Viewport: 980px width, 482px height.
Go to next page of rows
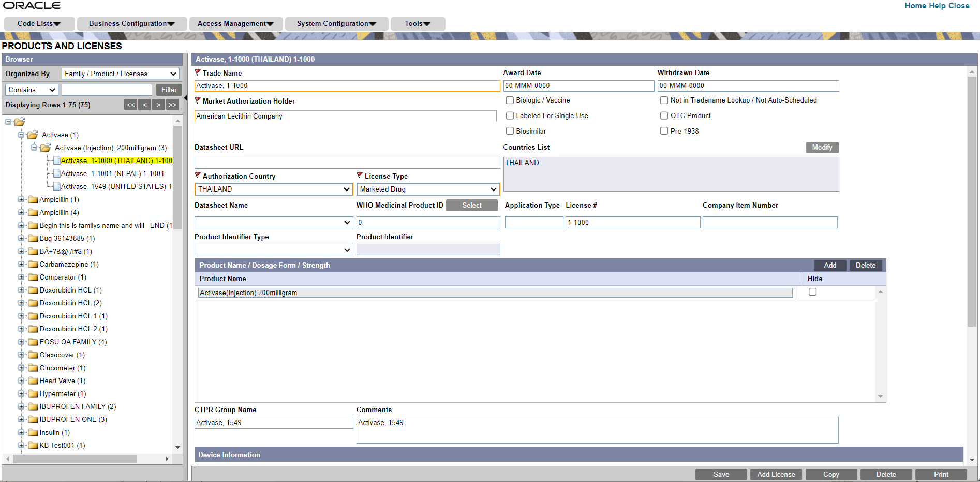point(158,105)
